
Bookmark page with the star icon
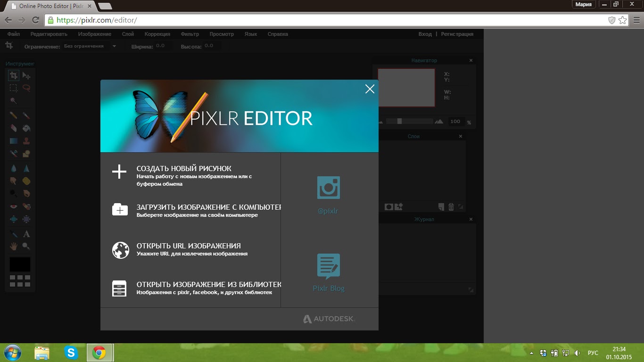click(x=623, y=20)
